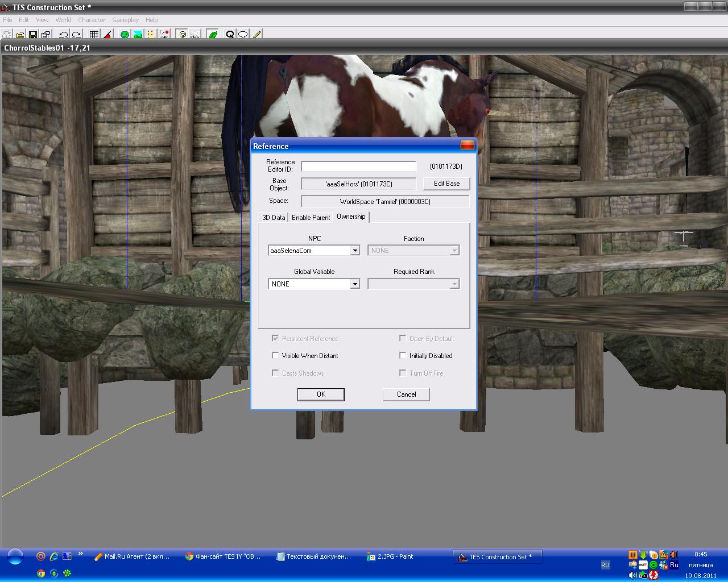Toggle Snap to Angle in the toolbar
Image resolution: width=728 pixels, height=582 pixels.
[107, 35]
